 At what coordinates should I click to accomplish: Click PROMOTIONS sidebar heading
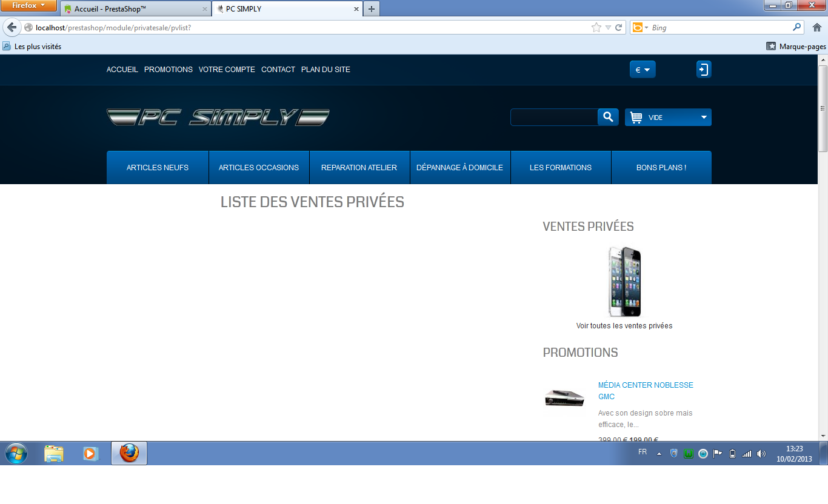[x=581, y=353]
